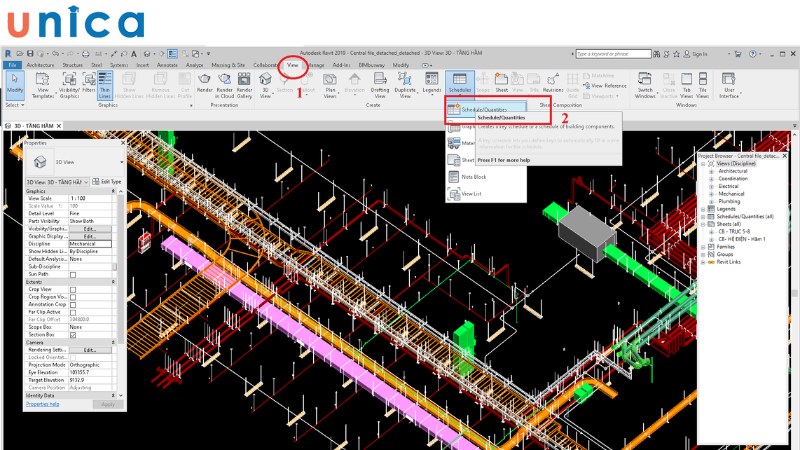Click the Autodesk App Store cart icon
The width and height of the screenshot is (800, 450).
click(738, 54)
